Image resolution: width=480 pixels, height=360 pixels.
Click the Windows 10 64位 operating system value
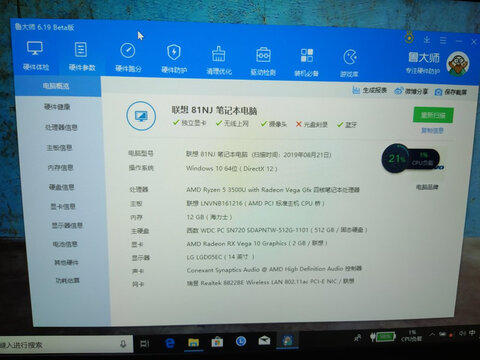[x=231, y=168]
